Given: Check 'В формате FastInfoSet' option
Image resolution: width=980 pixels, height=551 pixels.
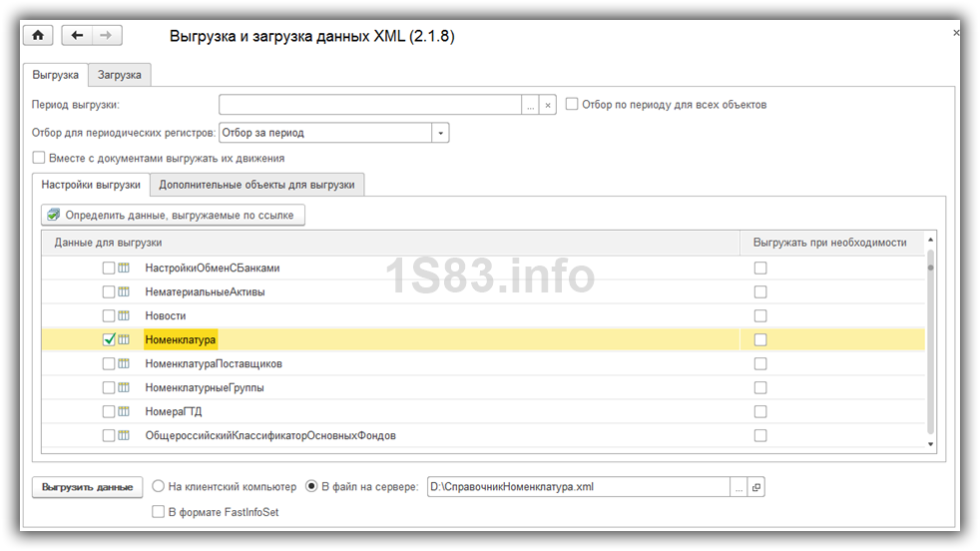Looking at the screenshot, I should [x=158, y=512].
